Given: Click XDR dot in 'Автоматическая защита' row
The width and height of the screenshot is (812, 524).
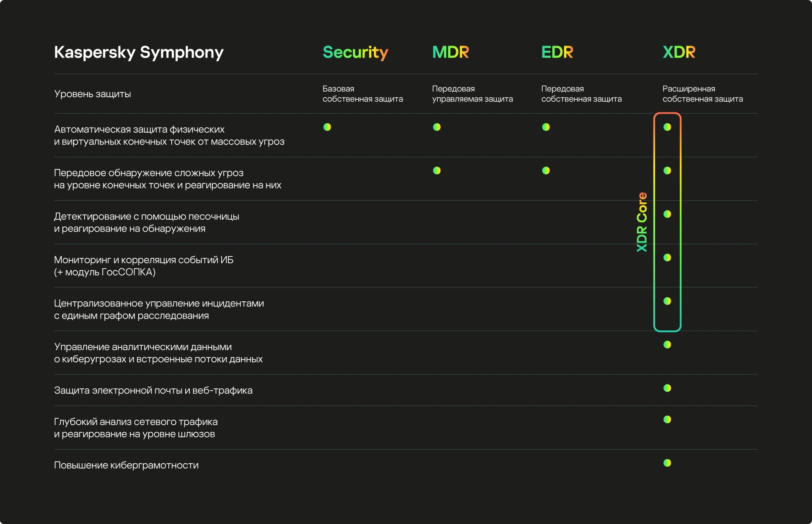Looking at the screenshot, I should coord(667,127).
